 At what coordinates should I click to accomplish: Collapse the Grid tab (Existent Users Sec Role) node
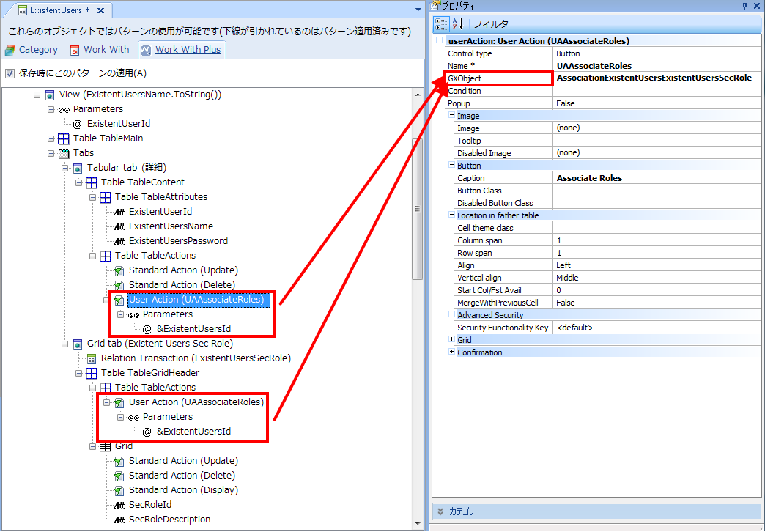point(64,344)
